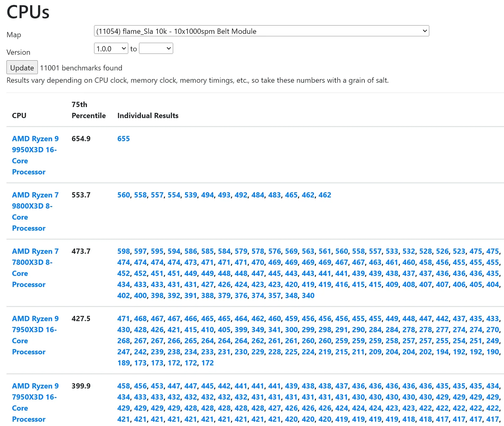
Task: Open the 598 result in the 7800X3D row
Action: click(124, 251)
